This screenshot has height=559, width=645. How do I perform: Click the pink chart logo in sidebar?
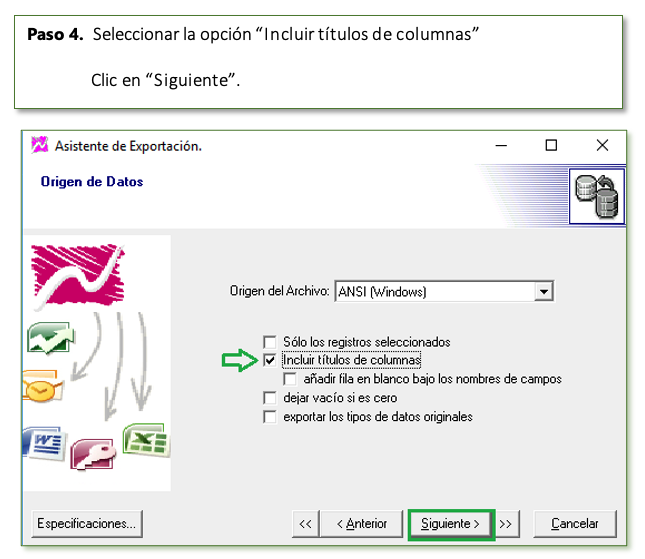coord(78,275)
